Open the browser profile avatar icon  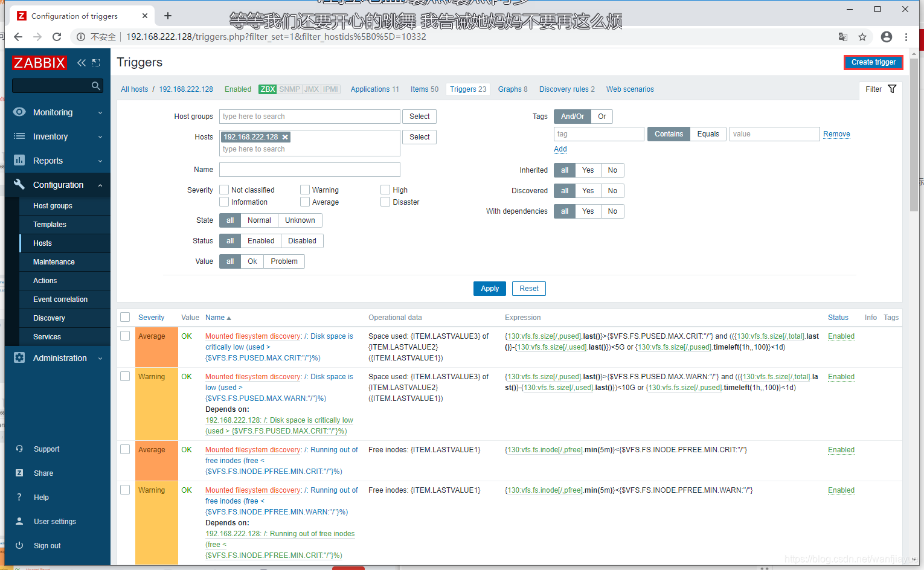(887, 37)
